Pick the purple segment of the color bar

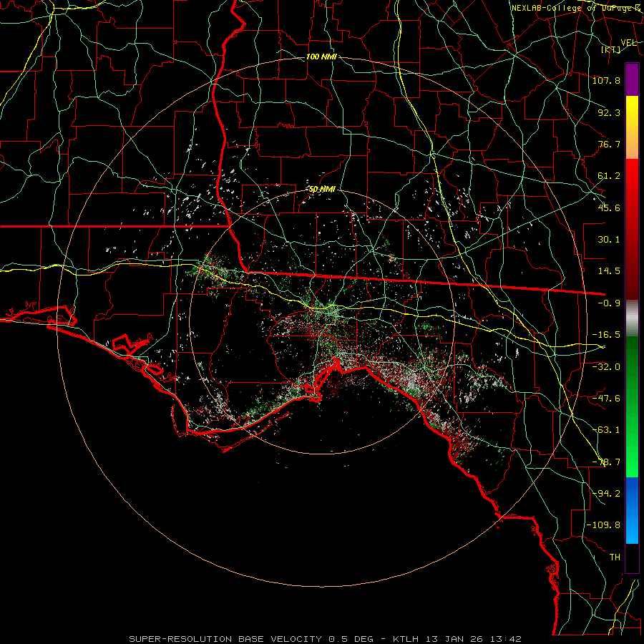tap(632, 80)
